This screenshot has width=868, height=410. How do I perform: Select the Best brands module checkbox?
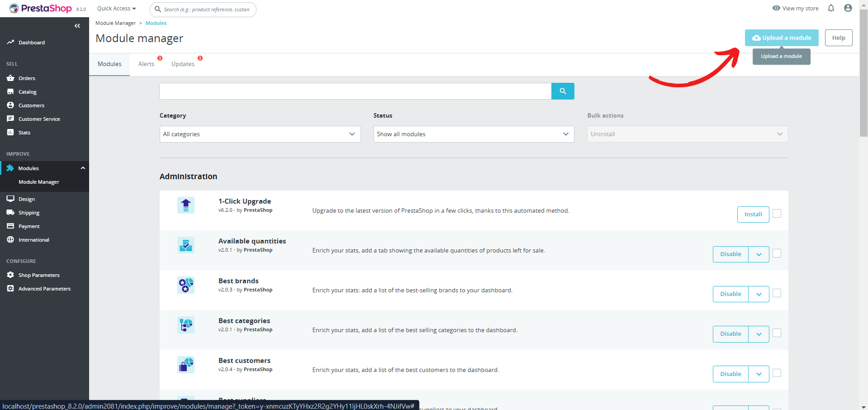776,293
